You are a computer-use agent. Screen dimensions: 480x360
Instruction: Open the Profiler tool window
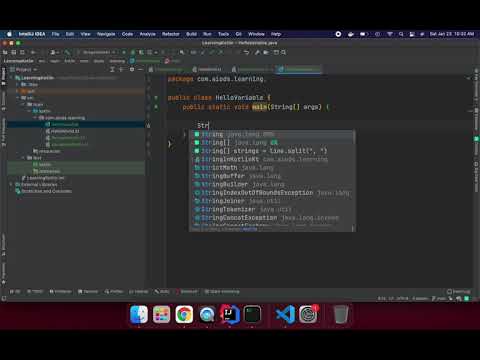click(114, 291)
